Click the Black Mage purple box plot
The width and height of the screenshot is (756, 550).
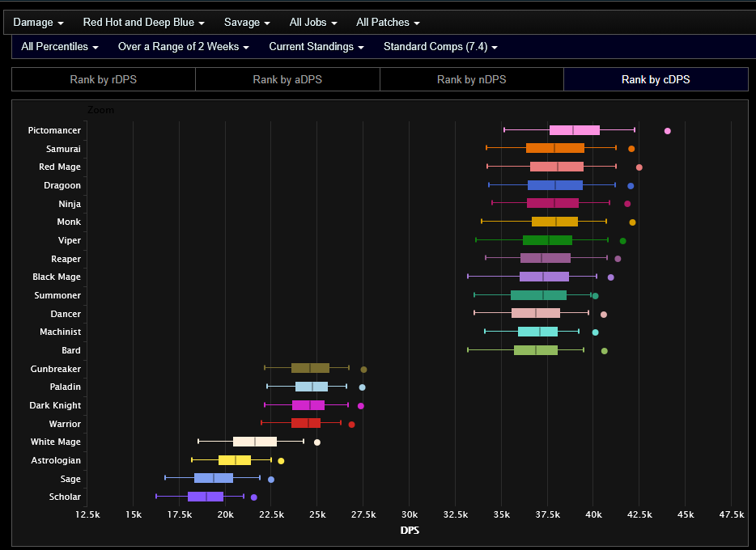click(x=544, y=277)
